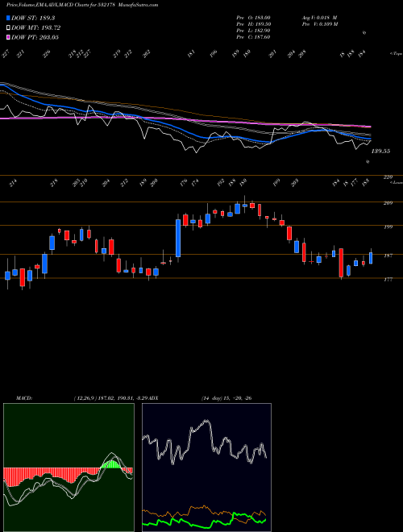
Task: Click the 199 price axis label
Action: (388, 227)
